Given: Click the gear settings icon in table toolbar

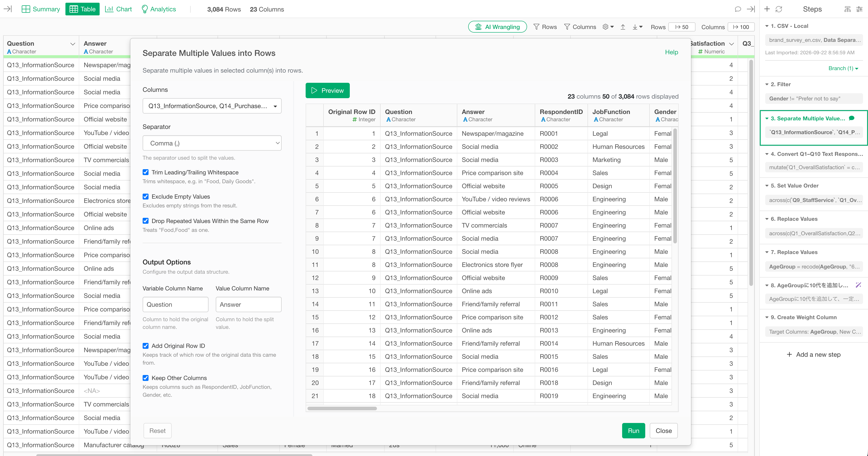Looking at the screenshot, I should [608, 27].
